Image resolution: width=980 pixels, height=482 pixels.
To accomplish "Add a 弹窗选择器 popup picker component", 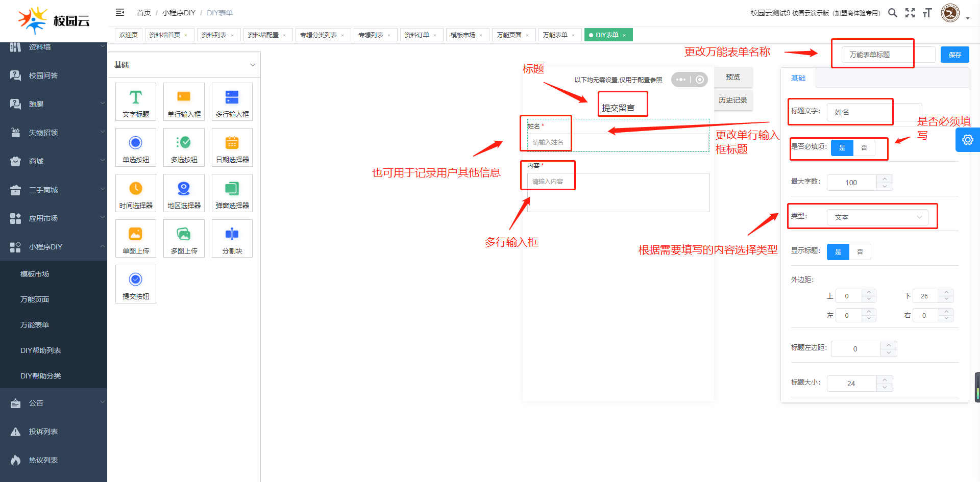I will pyautogui.click(x=232, y=193).
